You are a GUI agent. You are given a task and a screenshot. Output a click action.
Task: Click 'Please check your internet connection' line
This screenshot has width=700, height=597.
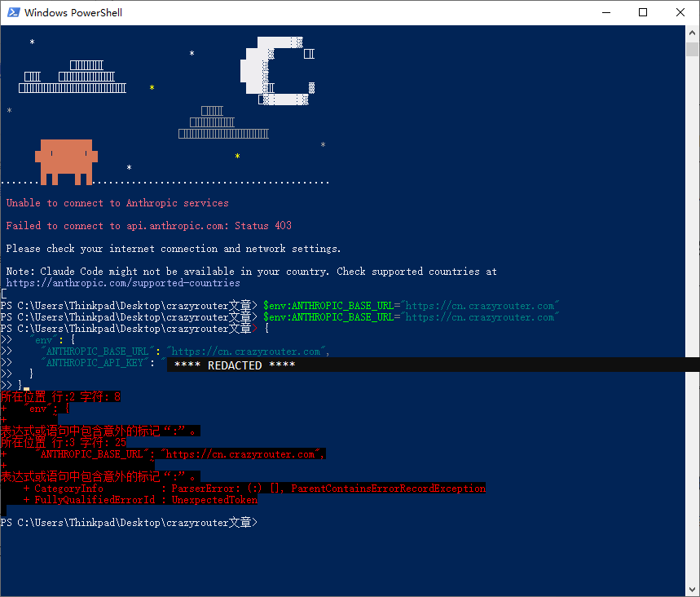(x=174, y=249)
